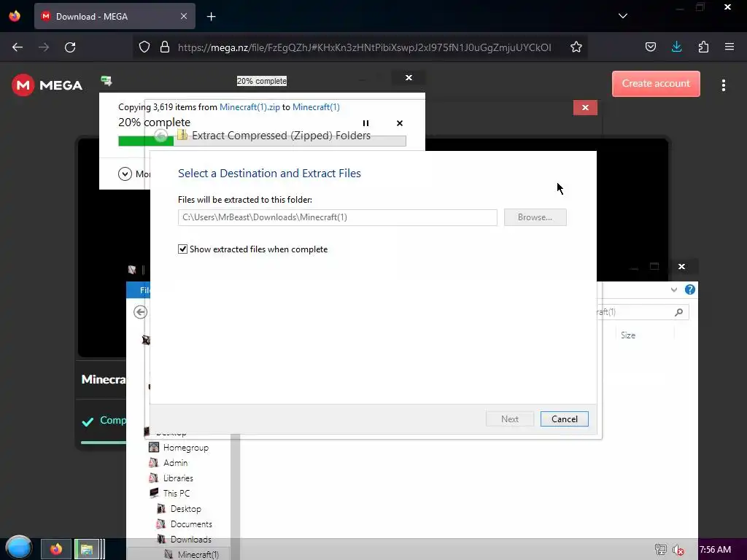Click the Create account button

(x=656, y=84)
